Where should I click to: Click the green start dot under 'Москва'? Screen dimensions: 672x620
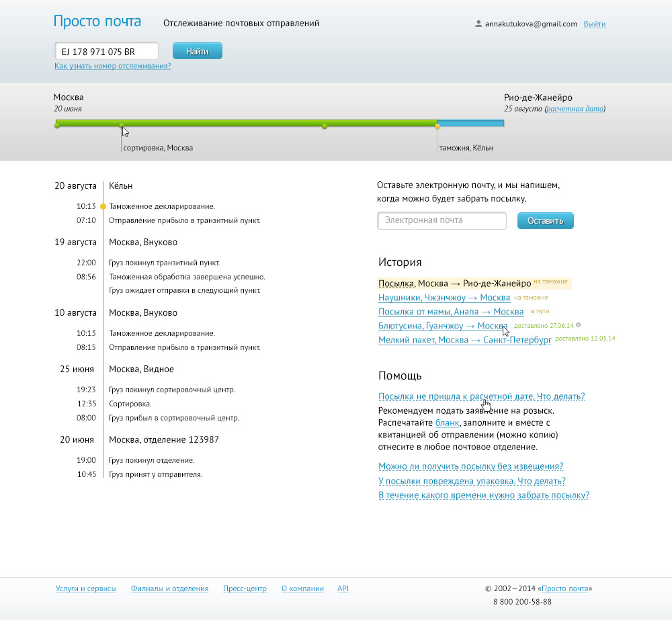point(57,126)
